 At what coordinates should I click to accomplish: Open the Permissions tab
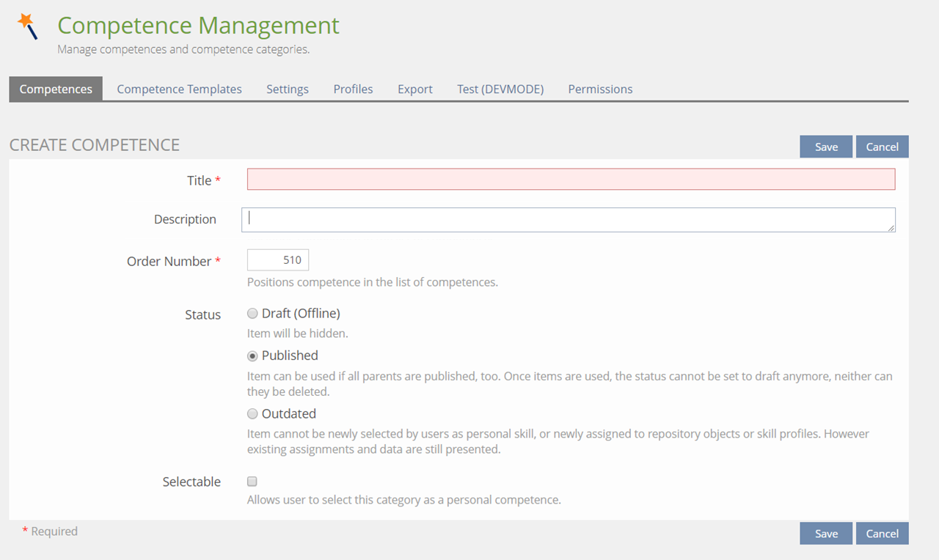[x=599, y=89]
